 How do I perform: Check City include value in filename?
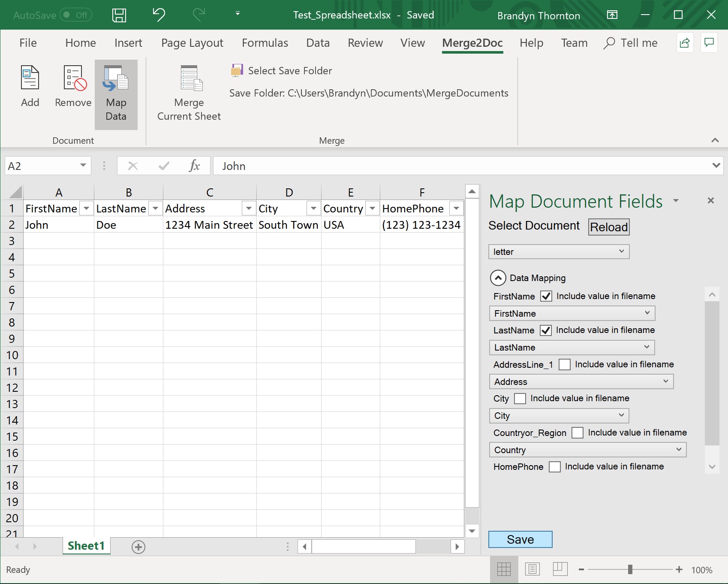click(520, 398)
